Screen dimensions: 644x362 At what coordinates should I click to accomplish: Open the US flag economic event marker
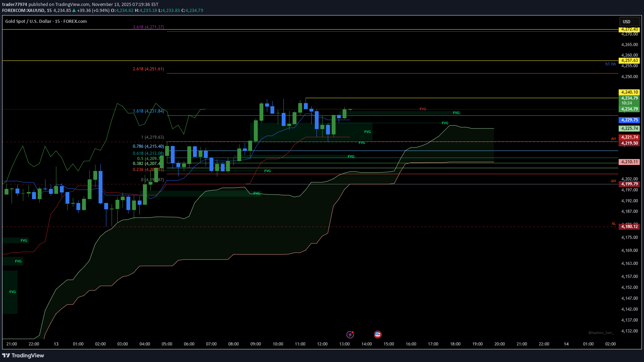377,334
